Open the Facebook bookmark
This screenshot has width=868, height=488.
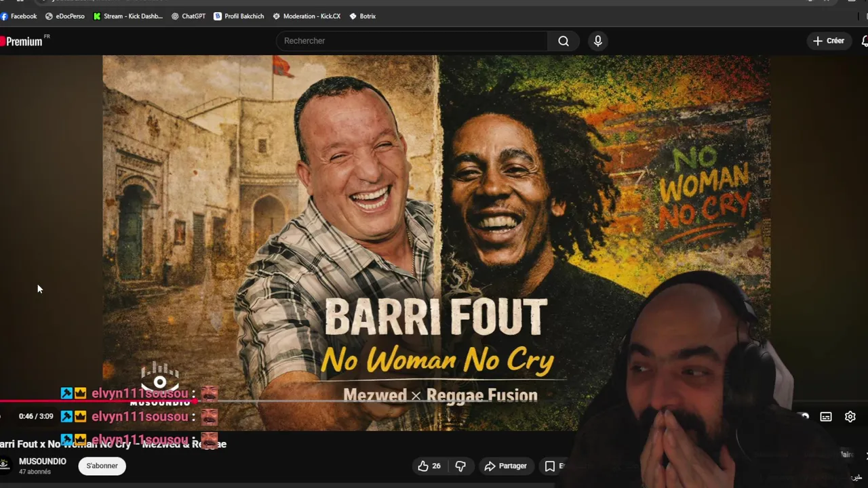pos(19,16)
